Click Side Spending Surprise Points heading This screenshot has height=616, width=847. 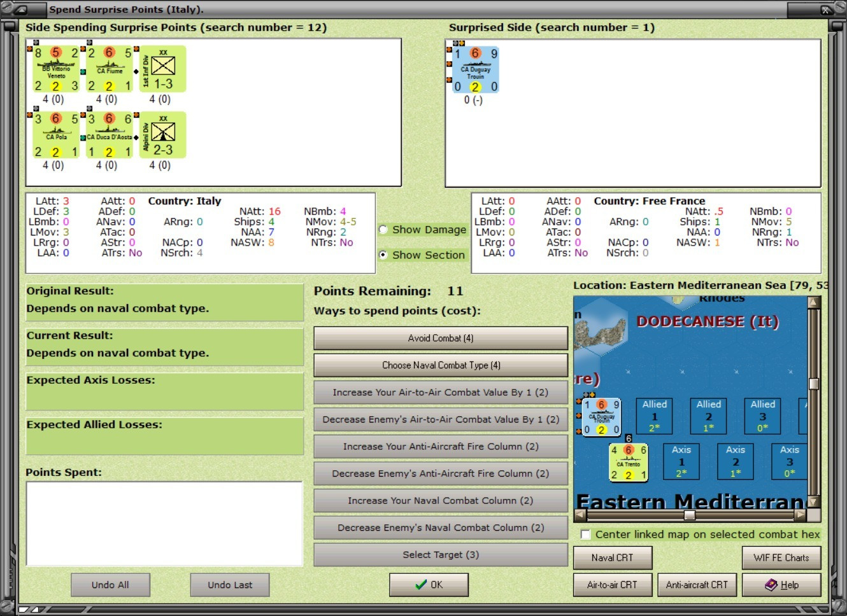click(x=176, y=27)
